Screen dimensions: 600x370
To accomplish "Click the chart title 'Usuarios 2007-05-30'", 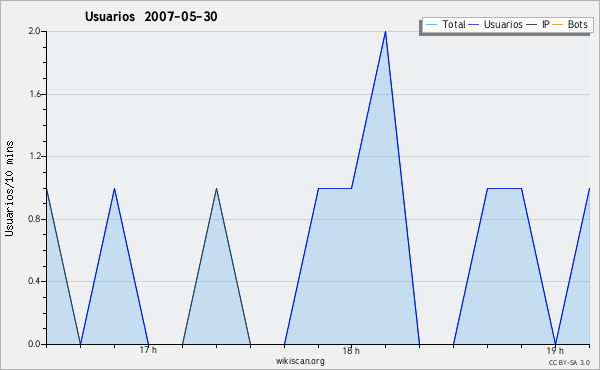I will coord(151,16).
